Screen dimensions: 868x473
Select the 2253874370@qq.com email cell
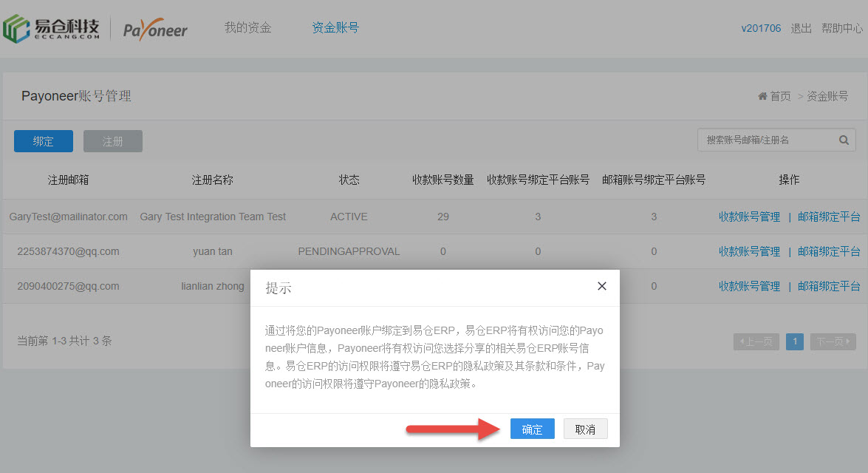pos(68,251)
